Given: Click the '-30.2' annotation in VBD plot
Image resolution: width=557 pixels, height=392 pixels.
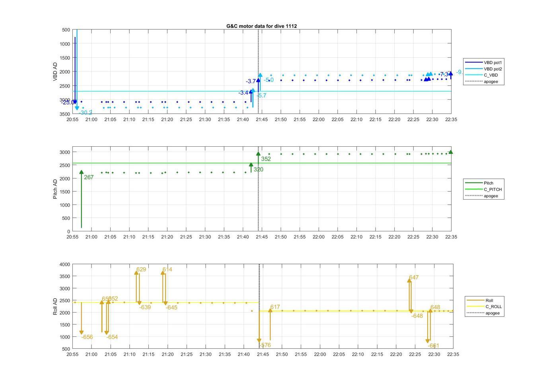Looking at the screenshot, I should tap(86, 113).
